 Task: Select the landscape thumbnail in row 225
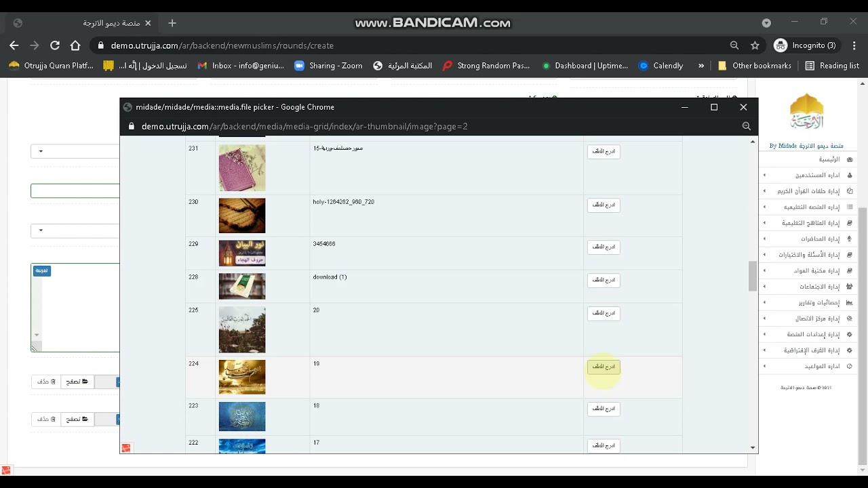click(242, 330)
